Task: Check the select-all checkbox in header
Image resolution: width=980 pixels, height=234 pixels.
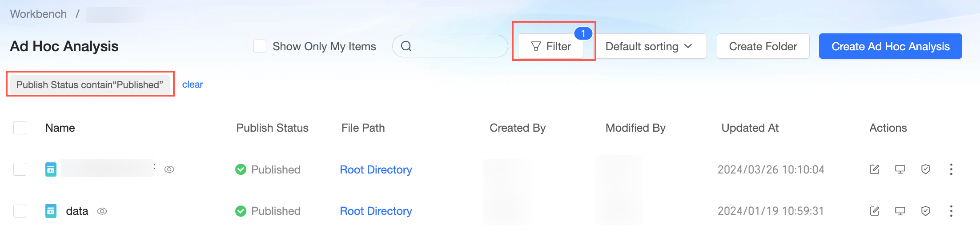Action: (20, 128)
